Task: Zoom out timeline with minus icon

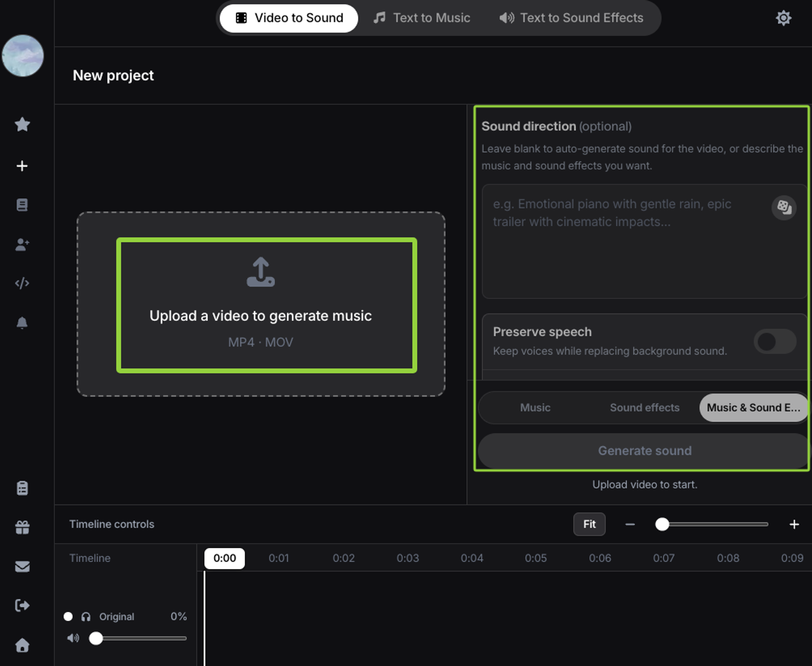Action: 630,524
